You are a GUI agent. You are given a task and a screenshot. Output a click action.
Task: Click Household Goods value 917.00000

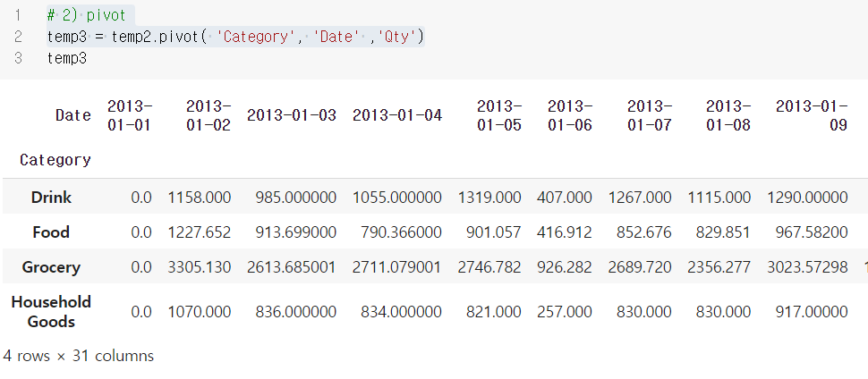(x=811, y=312)
